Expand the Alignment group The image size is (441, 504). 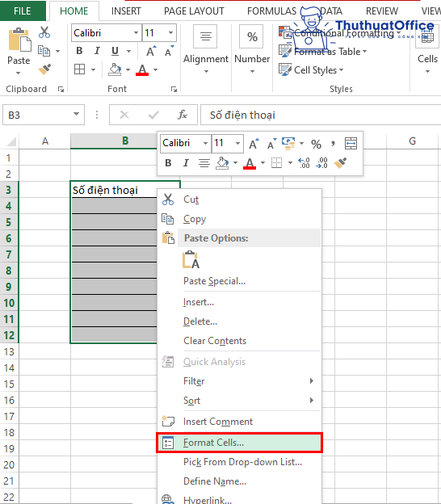(206, 49)
